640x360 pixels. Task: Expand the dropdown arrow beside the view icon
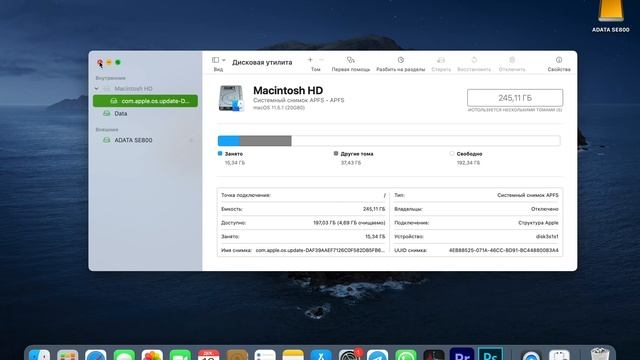(224, 60)
